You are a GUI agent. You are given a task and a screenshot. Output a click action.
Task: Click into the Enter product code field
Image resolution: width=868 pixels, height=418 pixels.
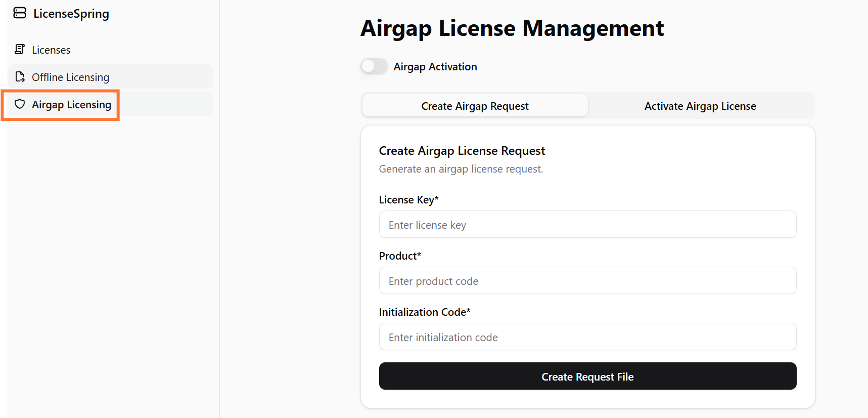point(587,281)
